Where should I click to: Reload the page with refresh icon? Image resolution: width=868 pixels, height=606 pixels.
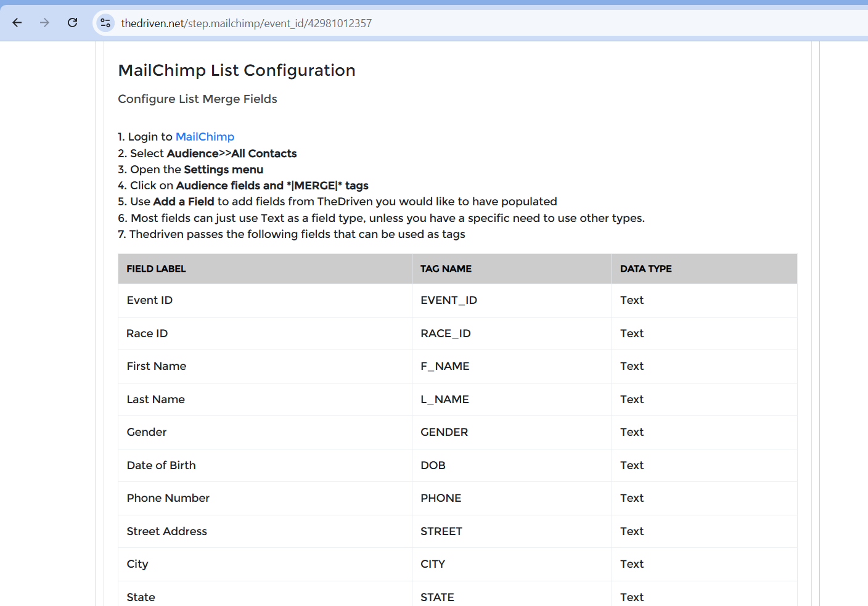72,23
